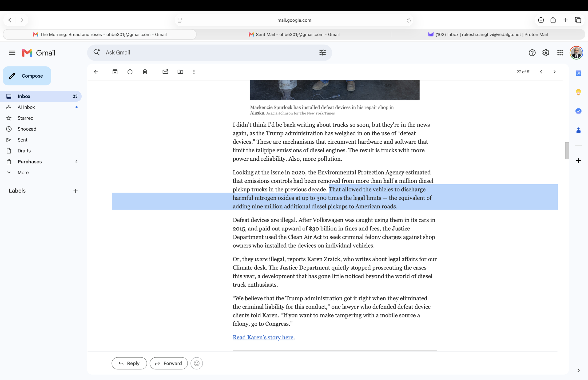Click the mail.google.com address bar

(x=294, y=20)
